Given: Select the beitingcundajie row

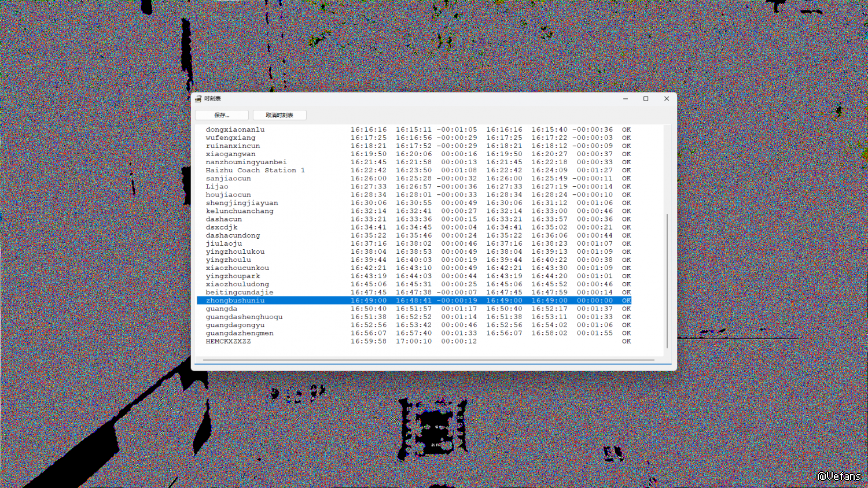Looking at the screenshot, I should 414,292.
